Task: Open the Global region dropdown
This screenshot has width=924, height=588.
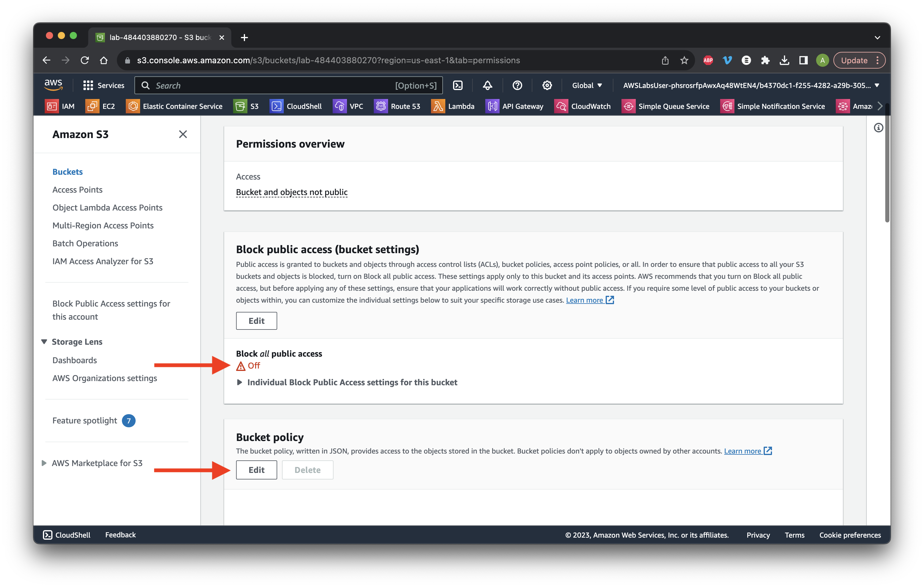Action: click(587, 85)
